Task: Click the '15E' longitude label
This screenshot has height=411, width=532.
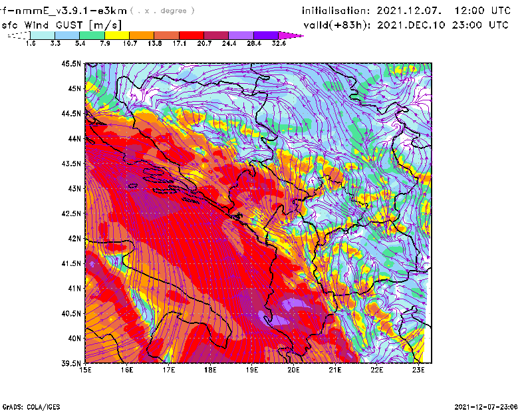Action: click(85, 370)
